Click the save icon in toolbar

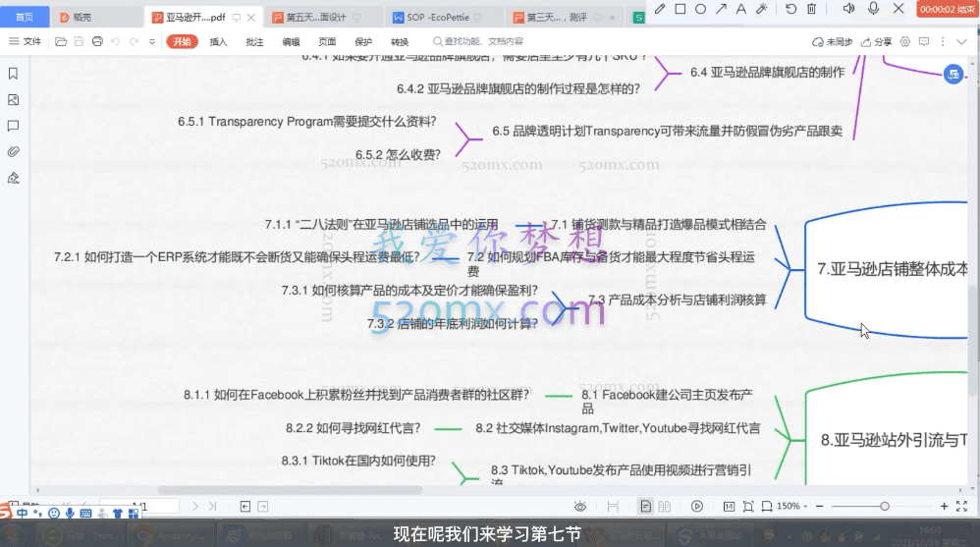79,41
